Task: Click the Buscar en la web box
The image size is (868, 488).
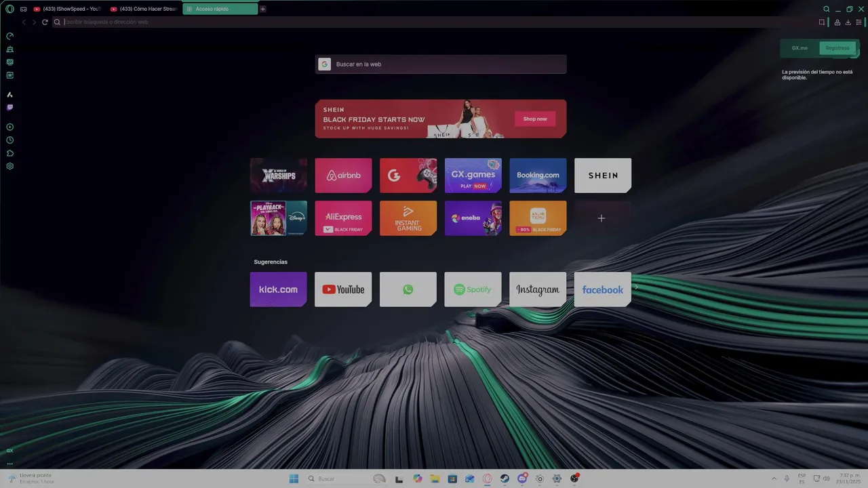Action: pos(441,64)
